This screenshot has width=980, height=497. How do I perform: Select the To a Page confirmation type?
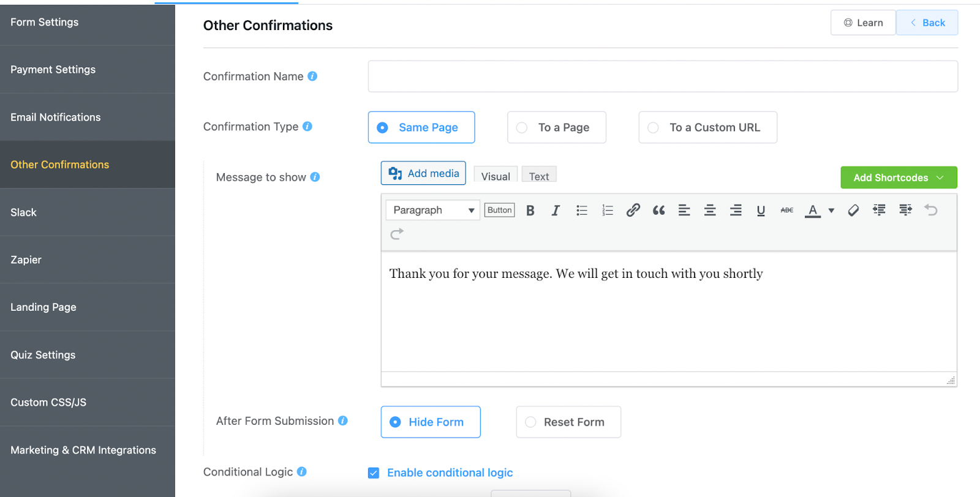(x=556, y=127)
